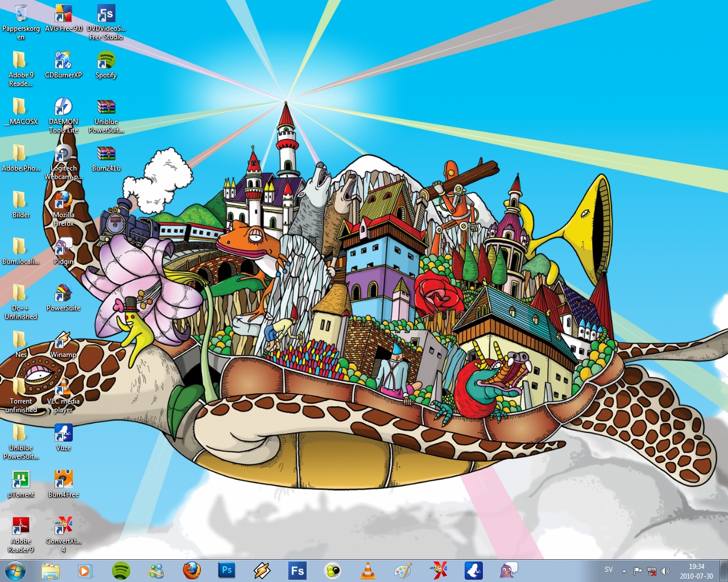Click the µTorrent desktop shortcut
This screenshot has height=582, width=728.
[21, 480]
